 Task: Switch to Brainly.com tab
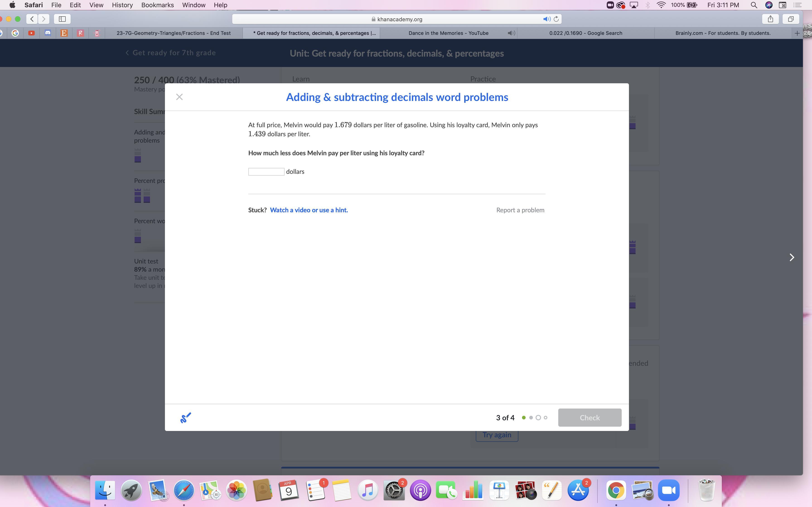pyautogui.click(x=723, y=33)
